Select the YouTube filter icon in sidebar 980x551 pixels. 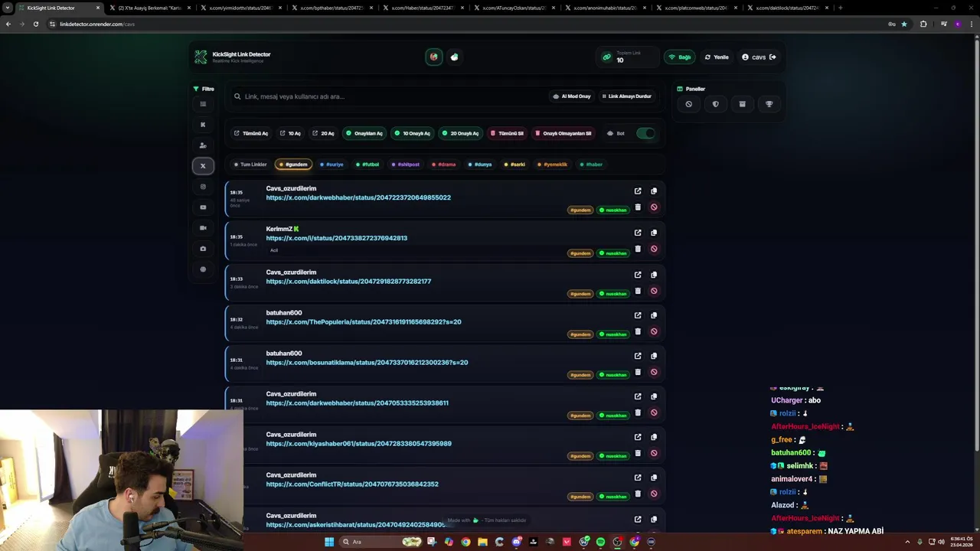pyautogui.click(x=203, y=207)
